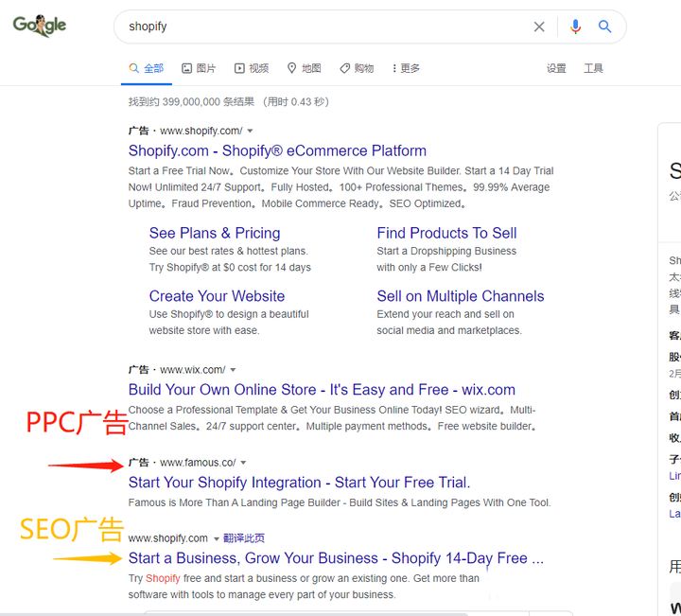The width and height of the screenshot is (681, 616).
Task: Click 翻译此页 translate link
Action: (244, 538)
